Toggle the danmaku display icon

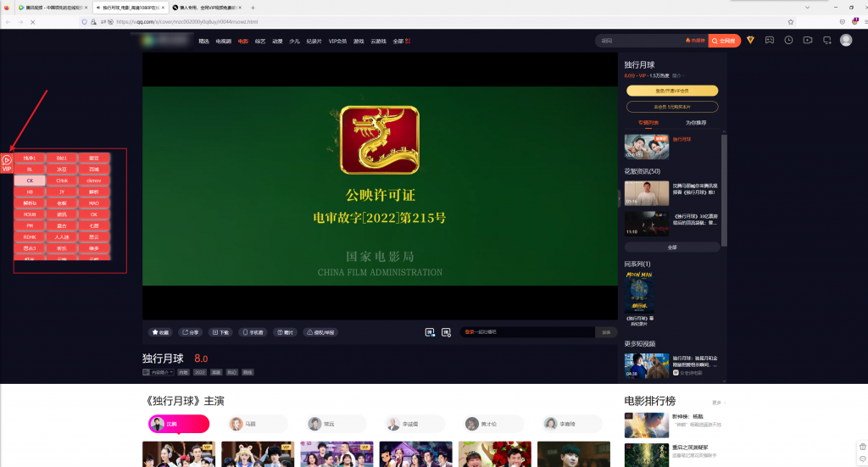(430, 332)
